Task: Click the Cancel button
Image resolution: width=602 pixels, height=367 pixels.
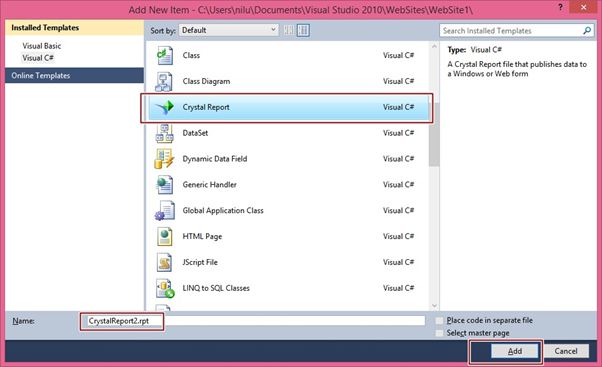Action: pyautogui.click(x=566, y=351)
